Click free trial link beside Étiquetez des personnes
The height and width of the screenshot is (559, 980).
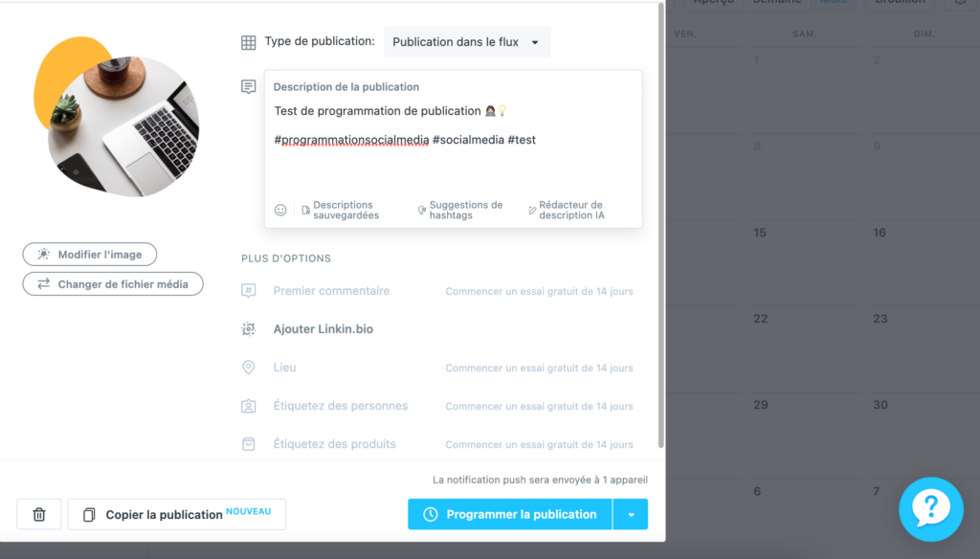point(539,407)
